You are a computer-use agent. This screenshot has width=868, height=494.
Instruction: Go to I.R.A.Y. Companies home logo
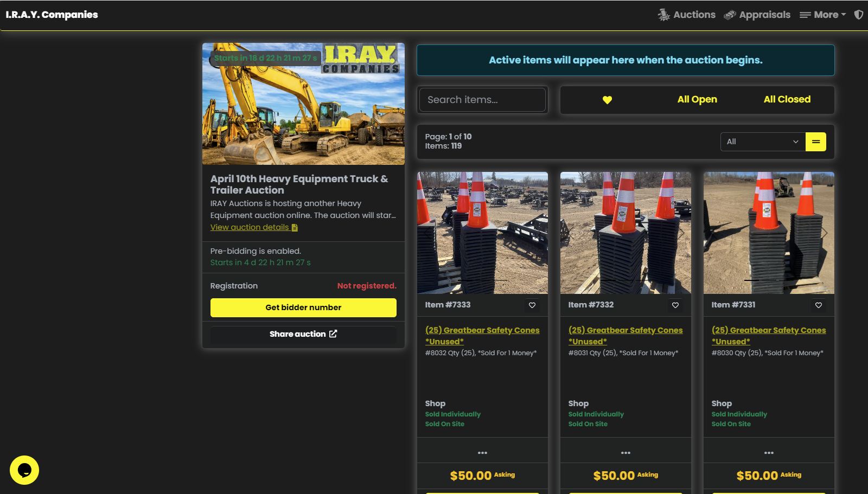(x=52, y=15)
